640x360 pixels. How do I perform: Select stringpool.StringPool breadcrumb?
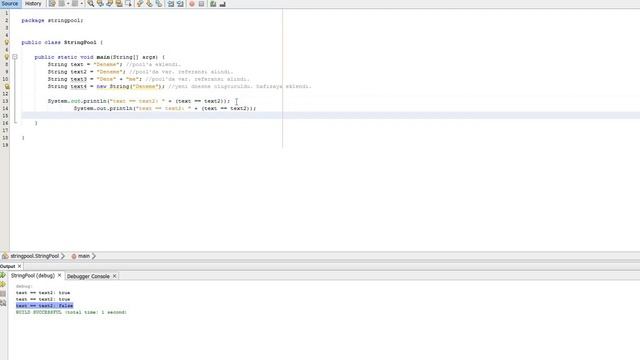(x=35, y=256)
